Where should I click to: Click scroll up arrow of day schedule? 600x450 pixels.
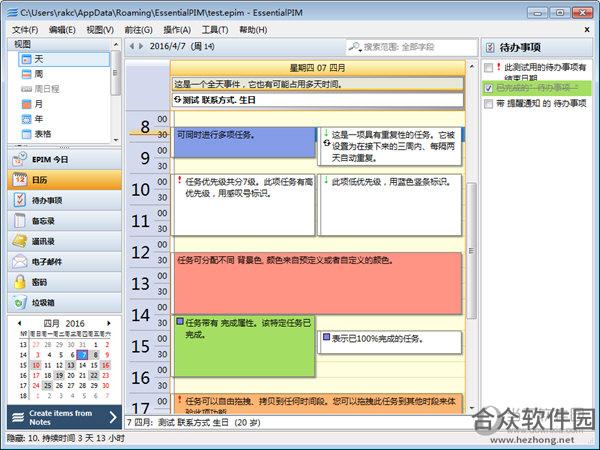[472, 67]
